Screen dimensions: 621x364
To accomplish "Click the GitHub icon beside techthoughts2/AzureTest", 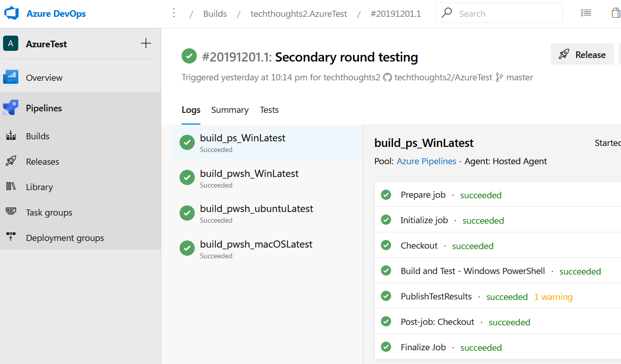I will coord(388,77).
